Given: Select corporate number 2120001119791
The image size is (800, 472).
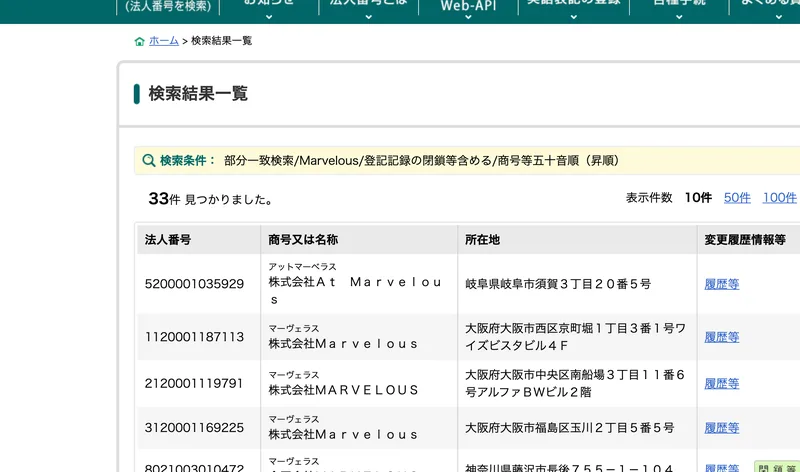Looking at the screenshot, I should [x=194, y=383].
